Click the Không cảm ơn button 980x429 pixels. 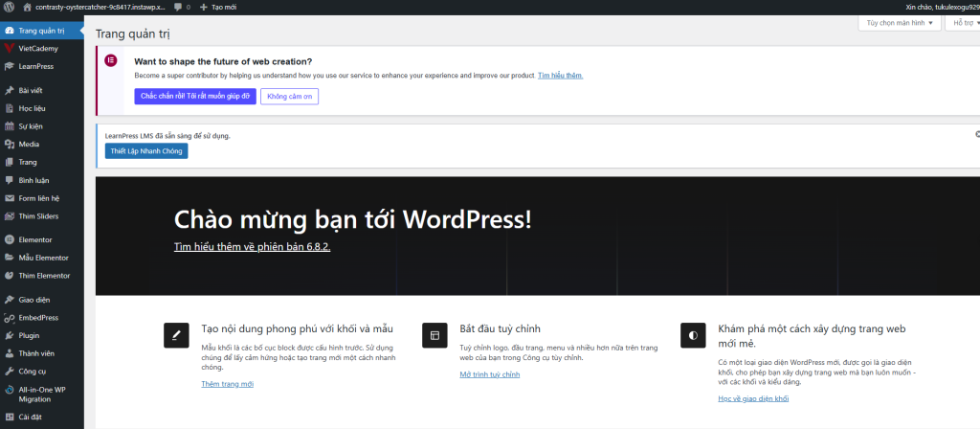pos(289,97)
